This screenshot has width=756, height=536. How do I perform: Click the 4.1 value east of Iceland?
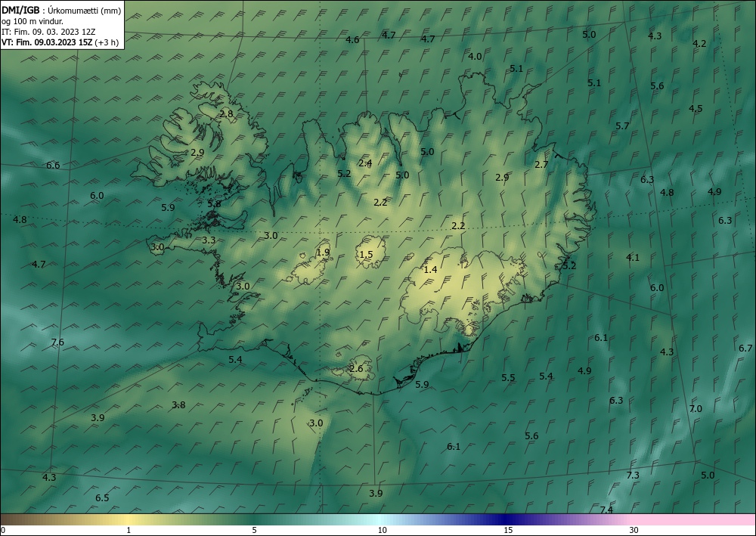[x=633, y=257]
